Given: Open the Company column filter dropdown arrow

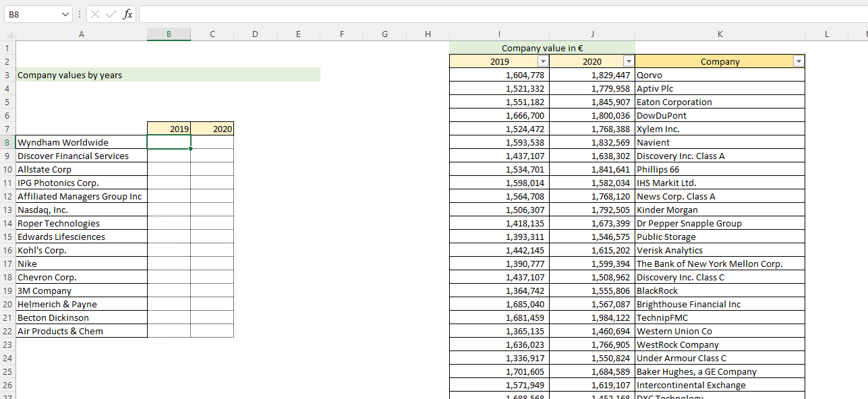Looking at the screenshot, I should 799,61.
